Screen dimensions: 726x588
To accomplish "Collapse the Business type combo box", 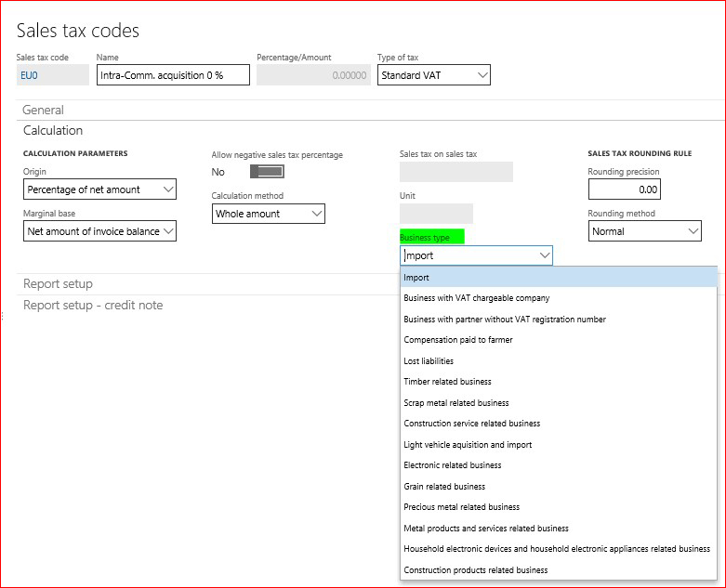I will (x=545, y=255).
